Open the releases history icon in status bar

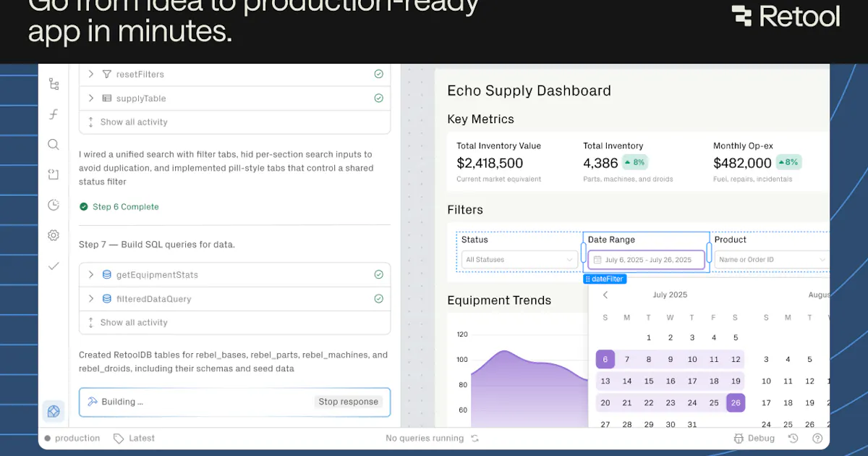point(793,438)
